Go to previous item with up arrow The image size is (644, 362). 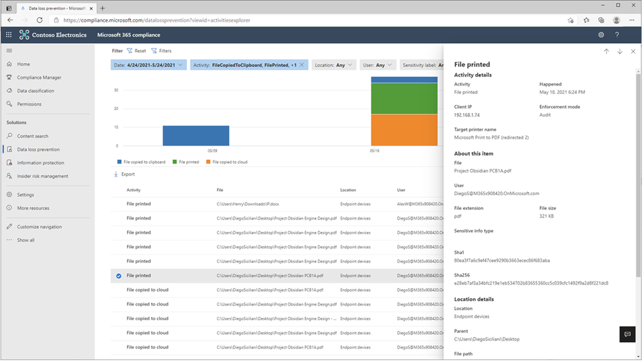(x=606, y=52)
